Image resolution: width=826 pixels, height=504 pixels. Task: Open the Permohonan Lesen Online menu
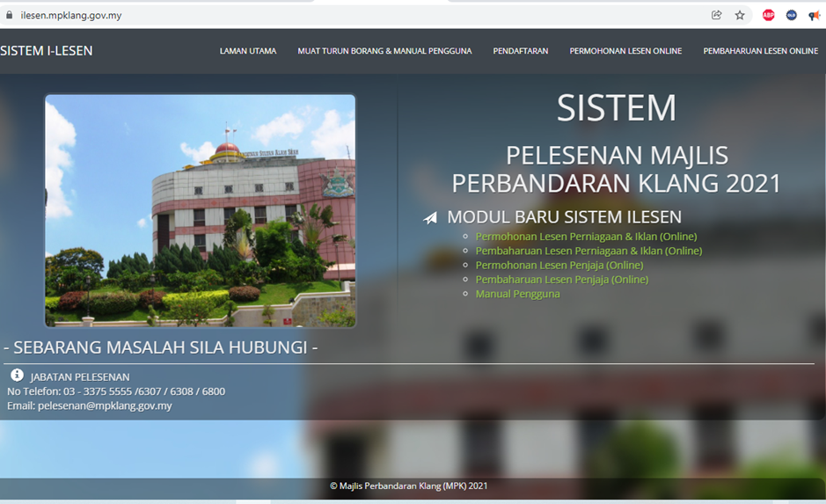coord(625,51)
